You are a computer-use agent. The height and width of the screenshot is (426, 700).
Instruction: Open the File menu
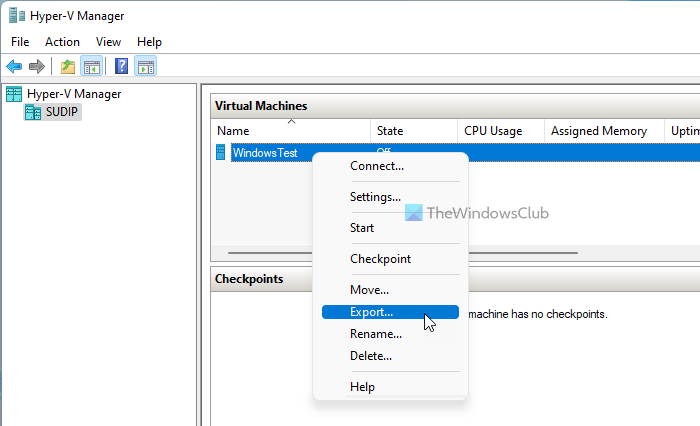point(20,42)
